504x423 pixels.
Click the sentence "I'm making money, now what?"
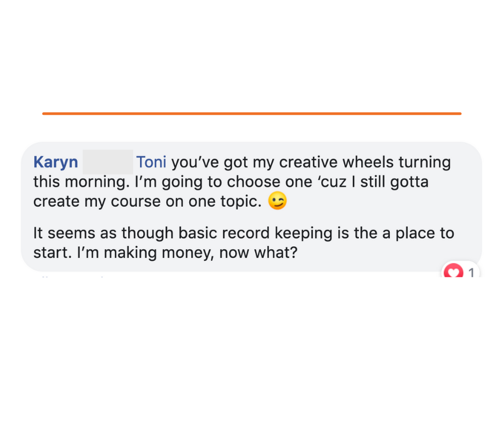tap(187, 252)
